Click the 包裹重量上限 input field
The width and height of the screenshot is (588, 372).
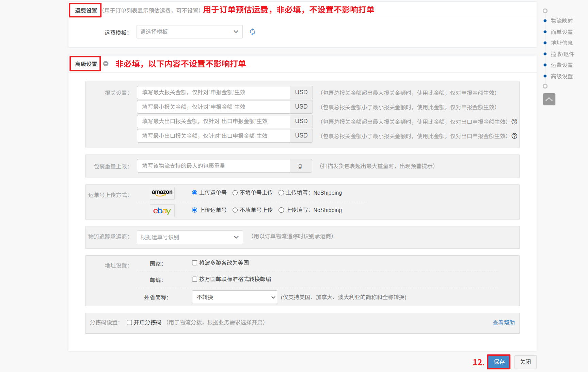tap(213, 166)
